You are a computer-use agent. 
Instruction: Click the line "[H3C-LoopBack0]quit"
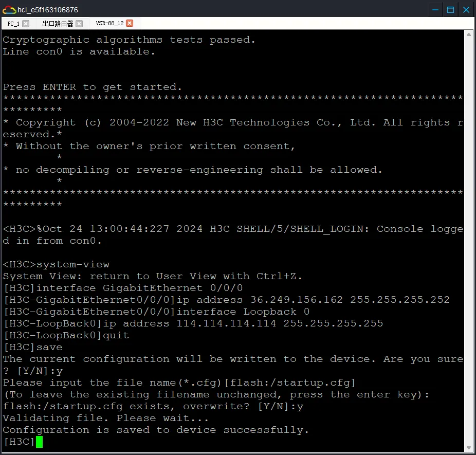66,335
